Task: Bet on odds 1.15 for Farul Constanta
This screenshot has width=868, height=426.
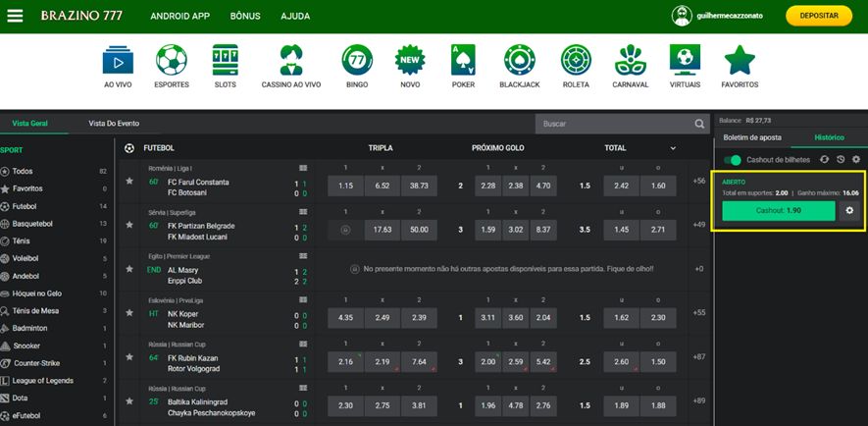Action: (x=345, y=186)
